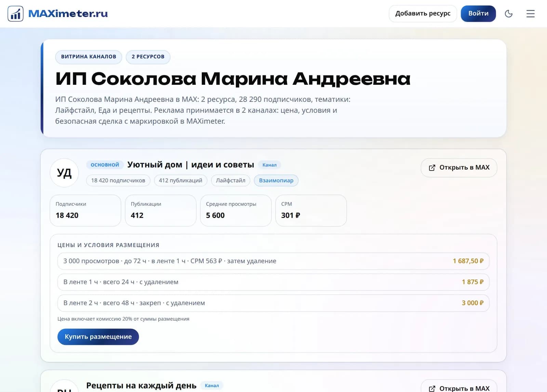547x392 pixels.
Task: Open the hamburger menu
Action: [x=530, y=14]
